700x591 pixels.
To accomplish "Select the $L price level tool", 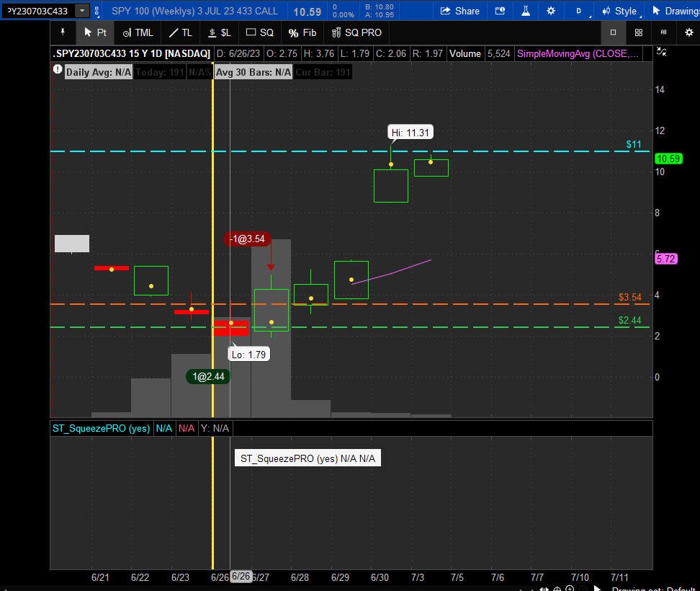I will point(220,32).
